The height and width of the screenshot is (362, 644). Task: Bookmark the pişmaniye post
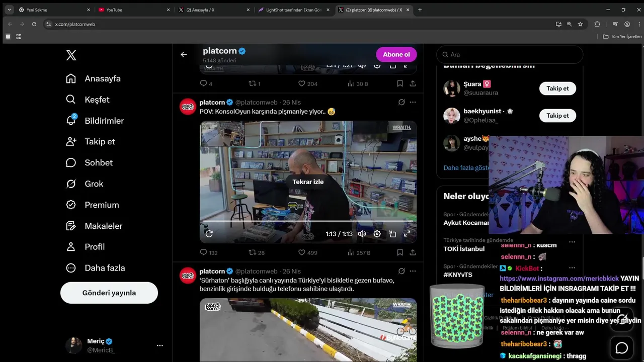click(400, 252)
